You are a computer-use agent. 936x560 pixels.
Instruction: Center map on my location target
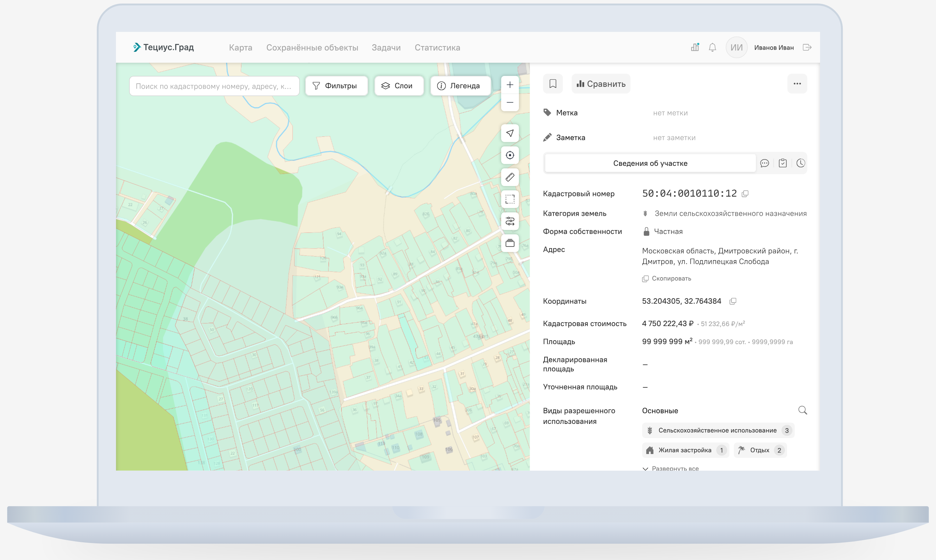pos(510,155)
